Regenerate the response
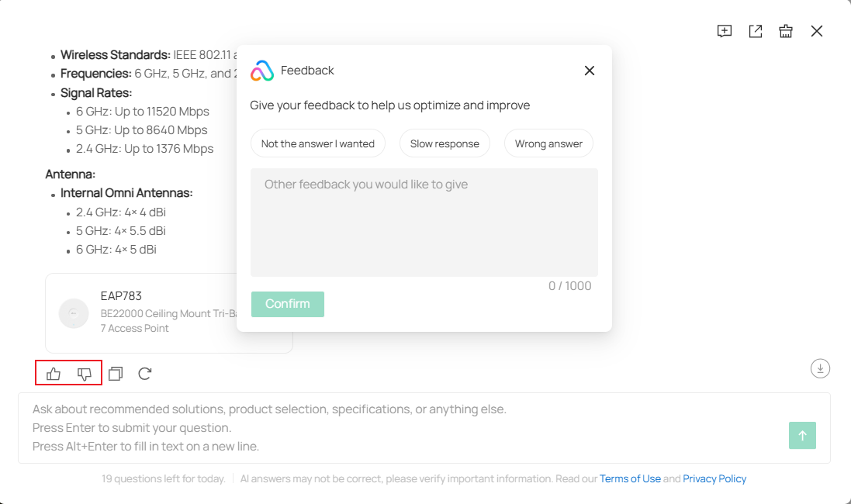851x504 pixels. (x=145, y=373)
